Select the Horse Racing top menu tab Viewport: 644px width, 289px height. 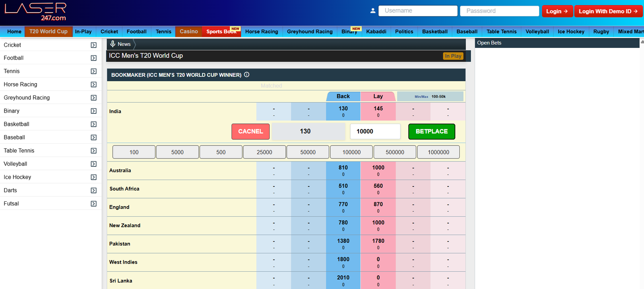tap(262, 31)
